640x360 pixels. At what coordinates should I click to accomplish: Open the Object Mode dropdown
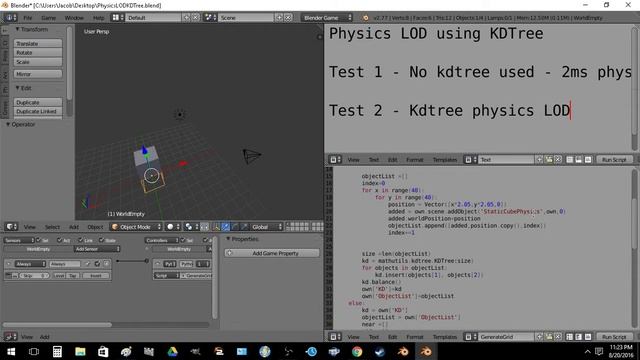[136, 227]
